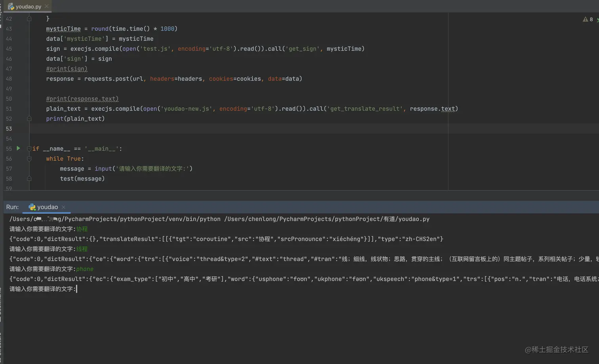Click line number 48 in the gutter
The height and width of the screenshot is (364, 599).
[x=9, y=79]
